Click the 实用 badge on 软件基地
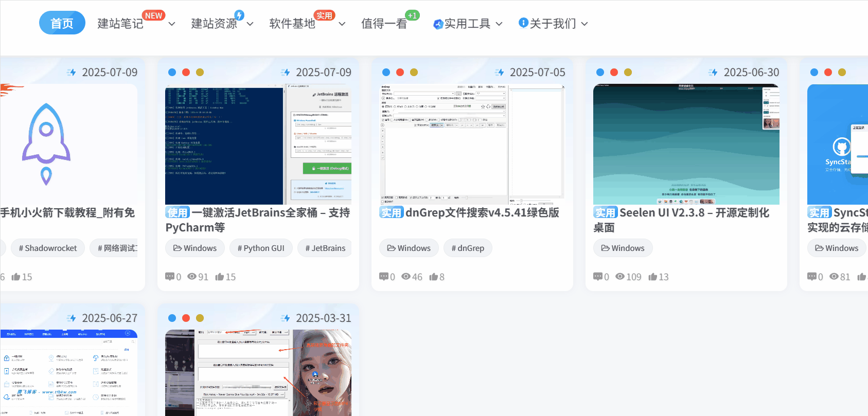 (324, 15)
